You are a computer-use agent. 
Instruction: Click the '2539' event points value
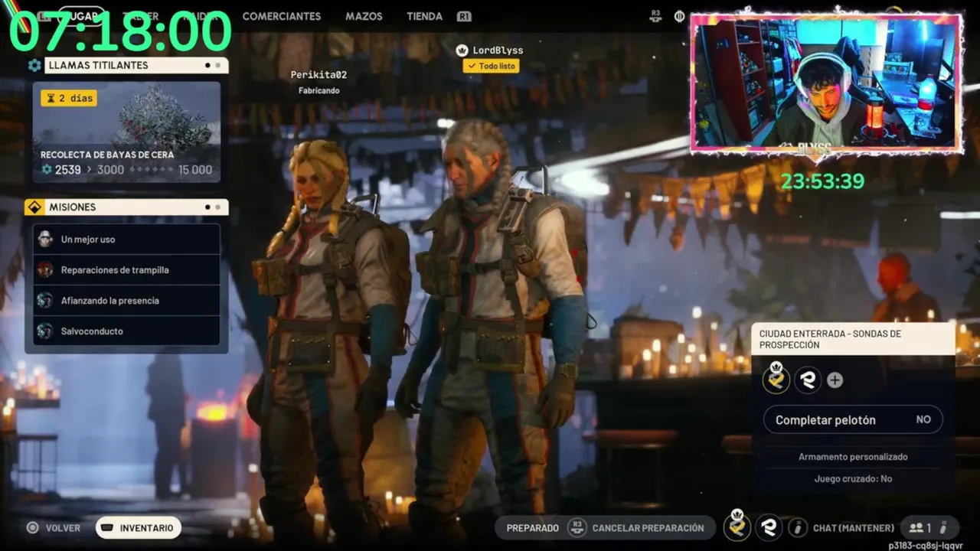[67, 170]
